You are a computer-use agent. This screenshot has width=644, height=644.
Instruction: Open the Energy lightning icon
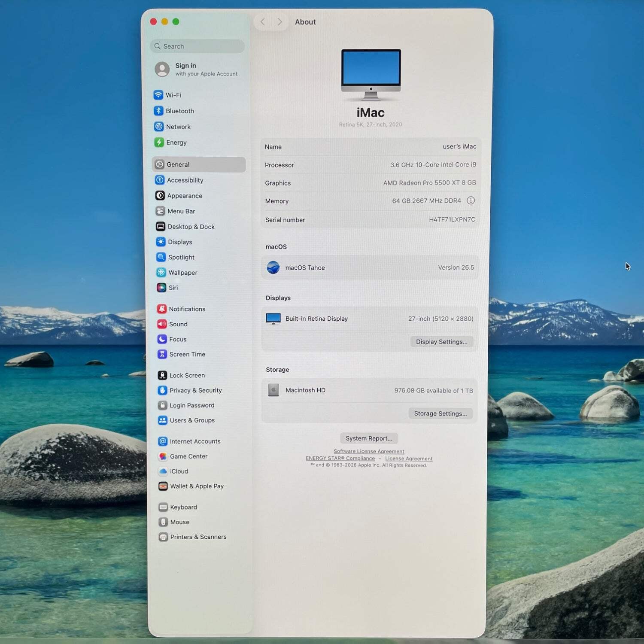(x=159, y=143)
